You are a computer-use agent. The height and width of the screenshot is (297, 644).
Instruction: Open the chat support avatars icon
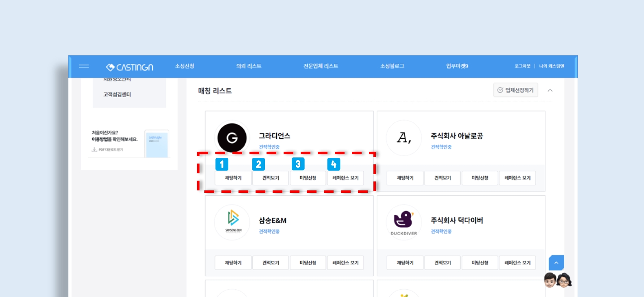(557, 280)
